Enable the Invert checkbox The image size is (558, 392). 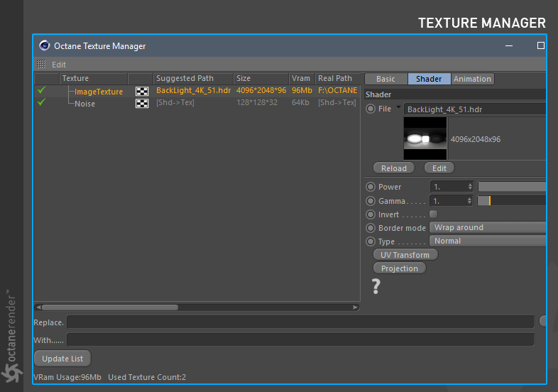point(434,214)
